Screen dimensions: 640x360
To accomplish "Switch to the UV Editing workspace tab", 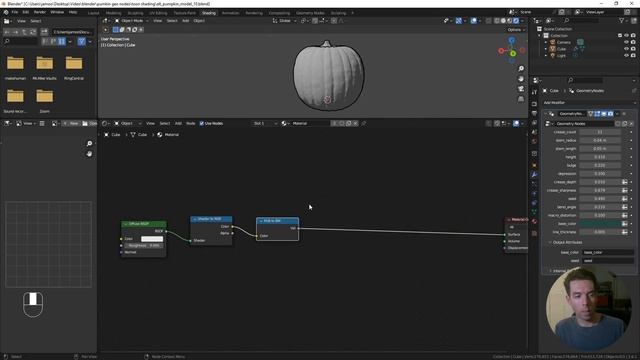I will pos(158,13).
